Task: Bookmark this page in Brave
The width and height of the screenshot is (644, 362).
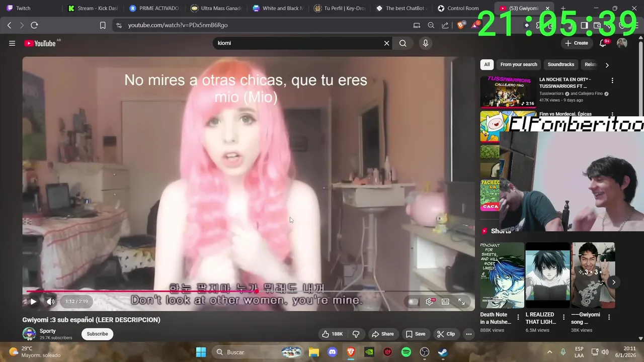Action: (103, 25)
